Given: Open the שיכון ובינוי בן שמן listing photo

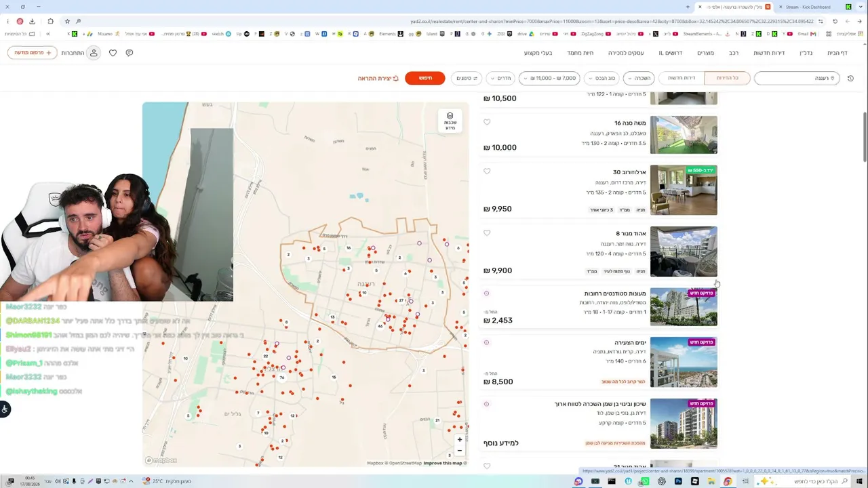Looking at the screenshot, I should (x=684, y=424).
